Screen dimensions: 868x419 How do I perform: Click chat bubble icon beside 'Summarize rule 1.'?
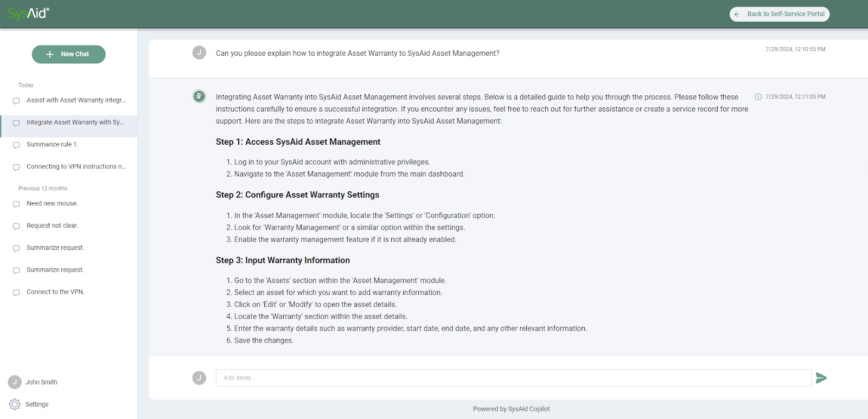click(16, 145)
